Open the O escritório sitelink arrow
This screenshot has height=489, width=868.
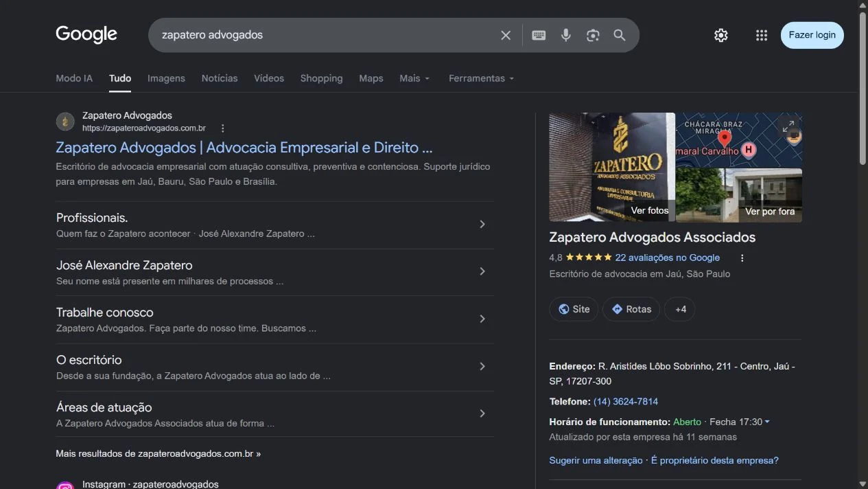point(482,366)
